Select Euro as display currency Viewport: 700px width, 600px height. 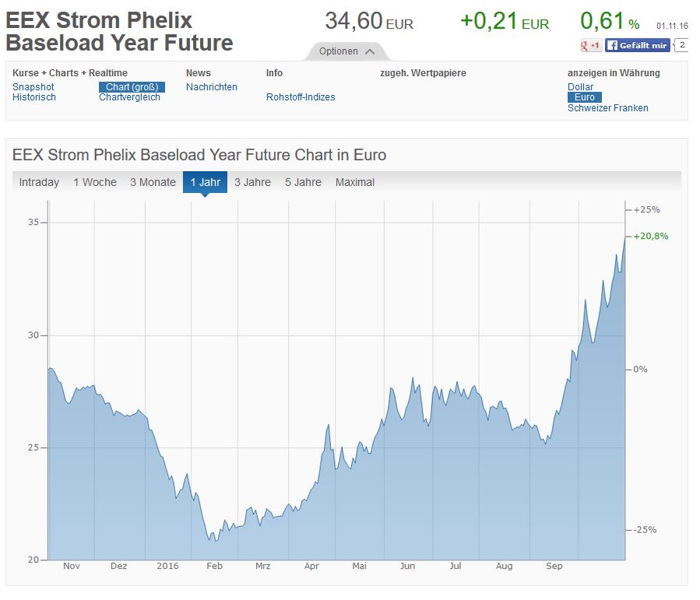tap(585, 97)
